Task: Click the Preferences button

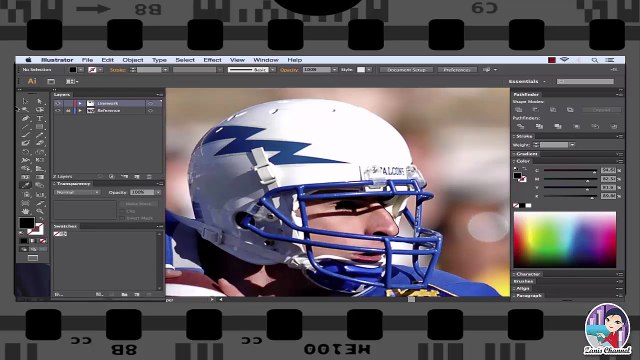Action: (x=457, y=70)
